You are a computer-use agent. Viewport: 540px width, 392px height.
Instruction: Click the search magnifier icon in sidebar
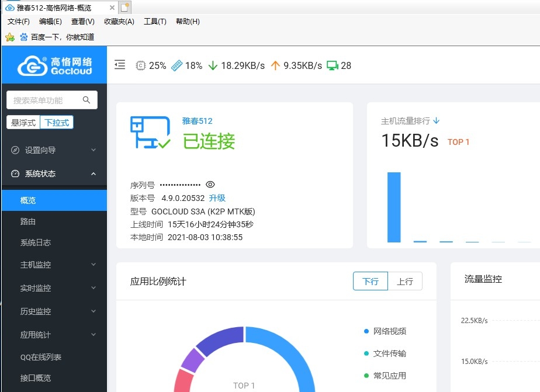pos(86,100)
